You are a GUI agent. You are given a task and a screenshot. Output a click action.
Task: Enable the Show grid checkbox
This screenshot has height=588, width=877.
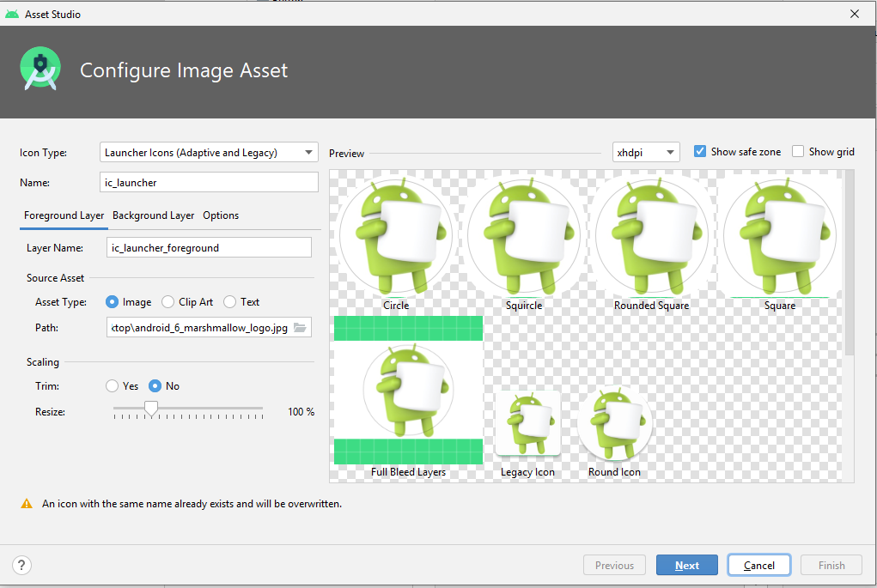pos(798,152)
